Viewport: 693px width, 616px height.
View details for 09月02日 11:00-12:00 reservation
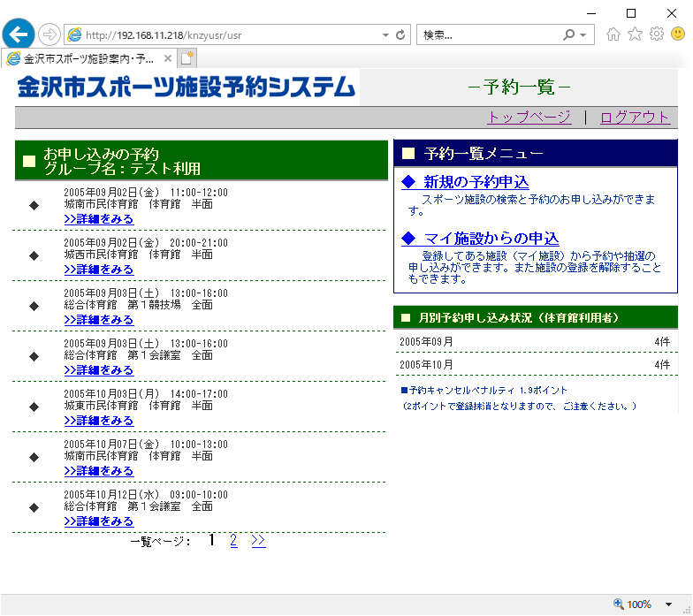(99, 219)
